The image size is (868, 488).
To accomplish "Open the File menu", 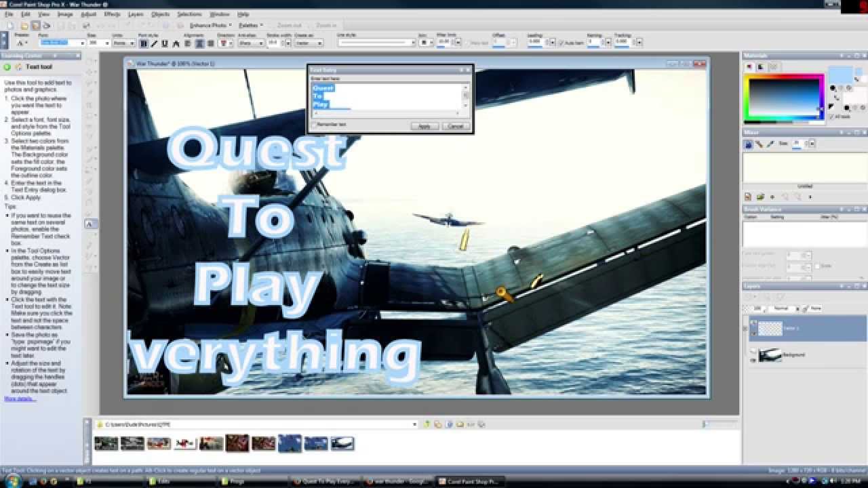I will pos(9,14).
